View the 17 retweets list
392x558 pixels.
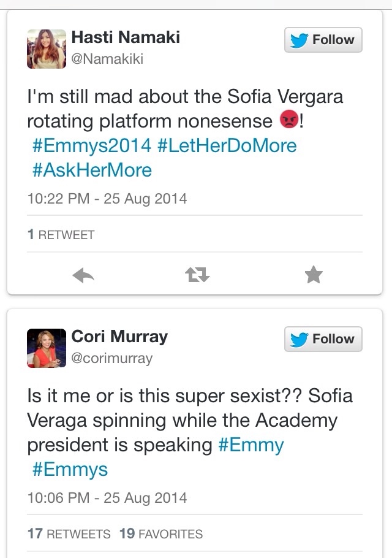coord(69,534)
